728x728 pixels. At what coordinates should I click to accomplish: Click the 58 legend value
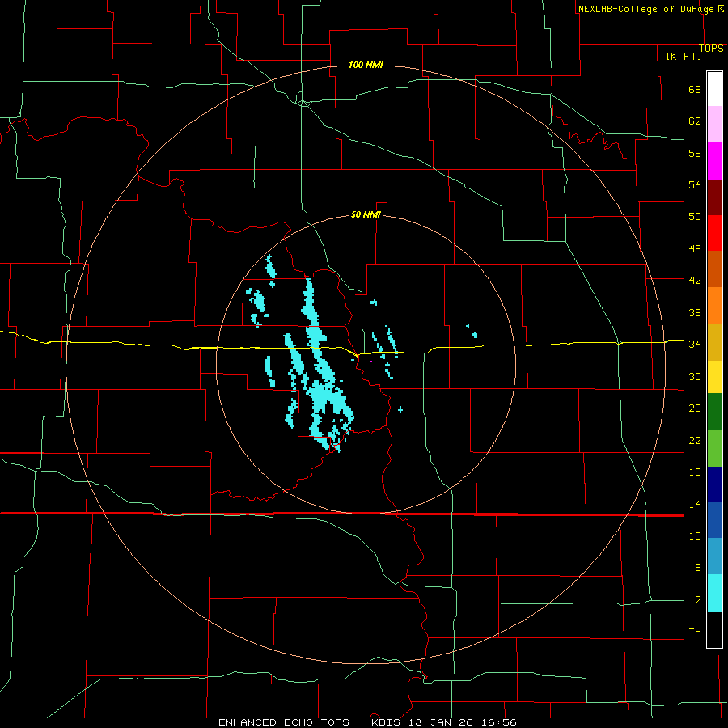click(x=695, y=153)
